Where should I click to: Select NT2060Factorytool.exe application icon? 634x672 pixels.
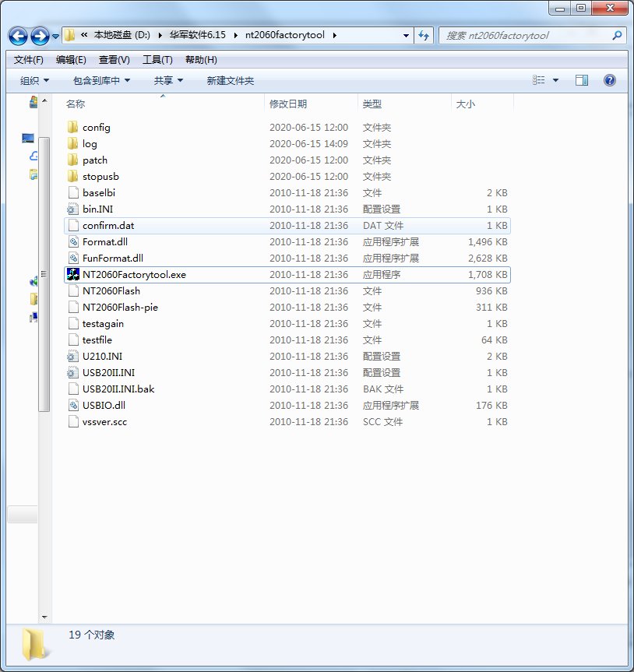pyautogui.click(x=73, y=274)
